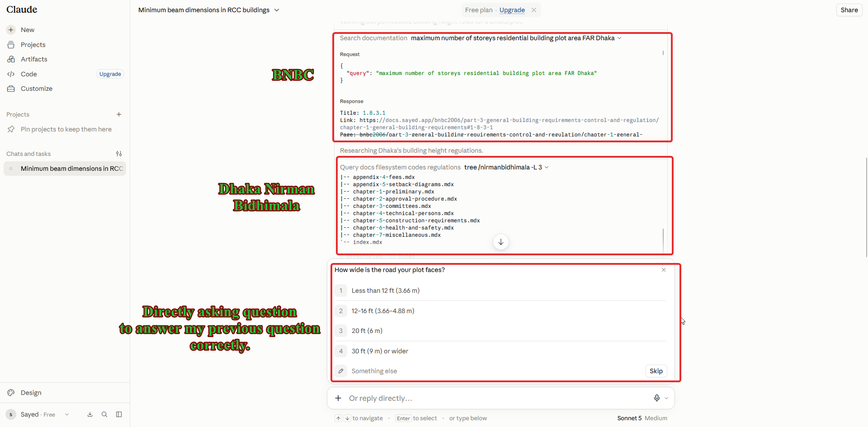
Task: Open chats and tasks filter icon
Action: [119, 154]
